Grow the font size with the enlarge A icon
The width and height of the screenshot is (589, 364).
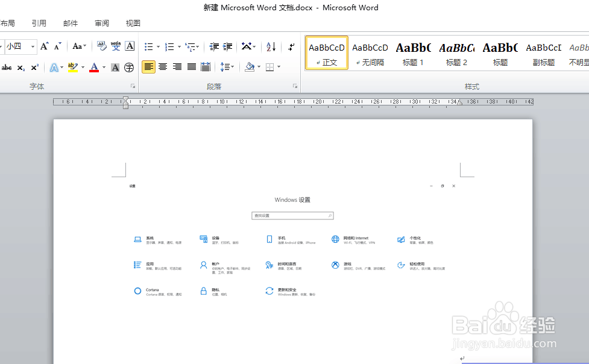tap(45, 46)
